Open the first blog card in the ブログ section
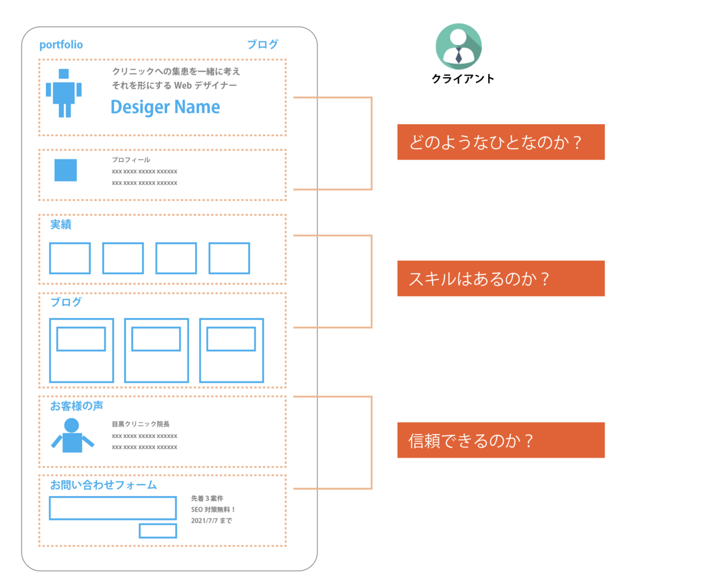 click(82, 350)
